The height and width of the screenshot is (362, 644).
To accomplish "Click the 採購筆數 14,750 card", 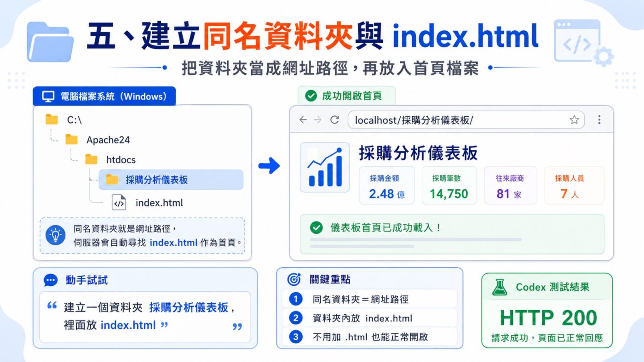I will click(x=449, y=186).
